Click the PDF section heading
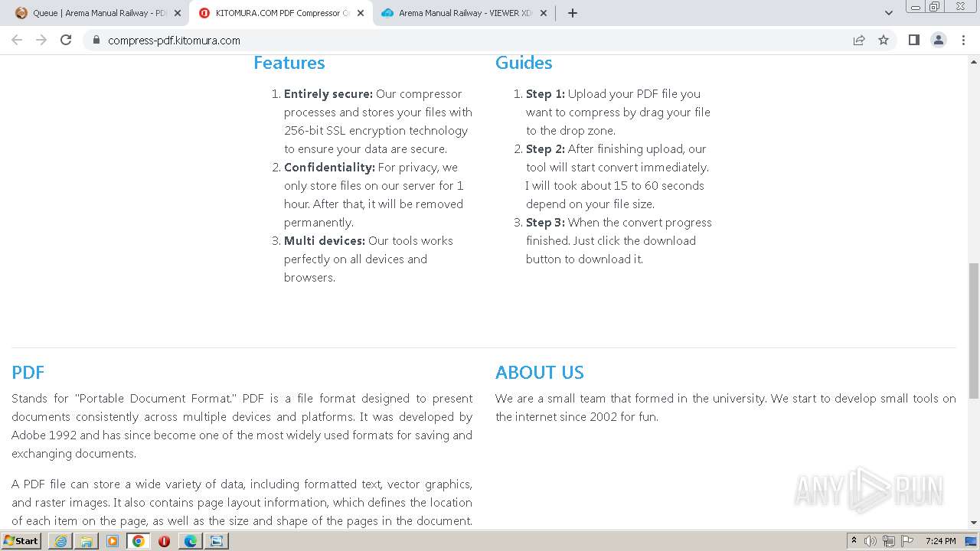Image resolution: width=980 pixels, height=551 pixels. [x=28, y=373]
